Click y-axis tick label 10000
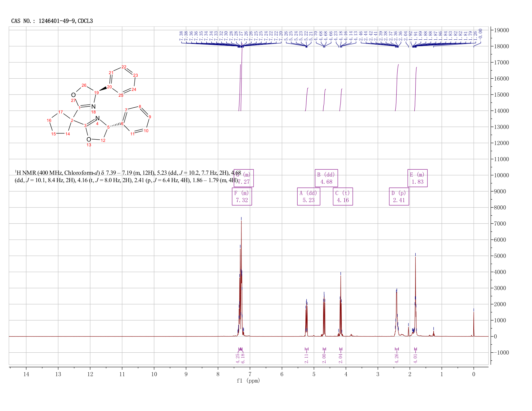 tap(501, 175)
